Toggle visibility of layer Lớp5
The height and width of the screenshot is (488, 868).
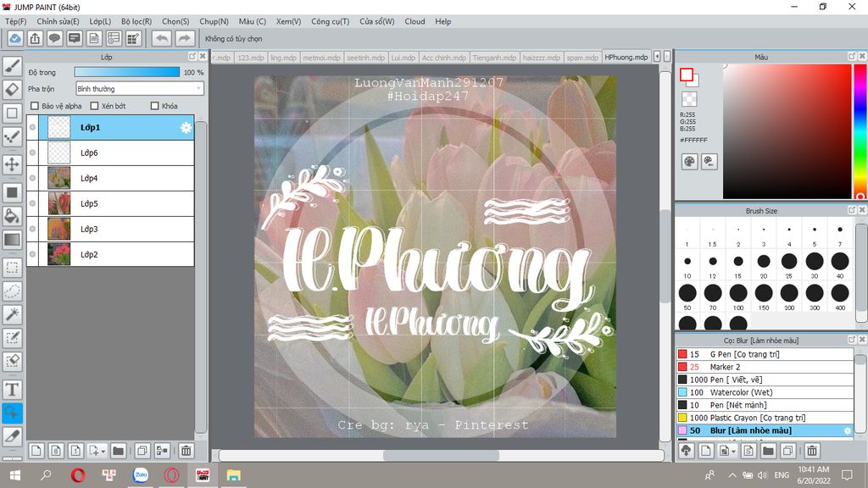(33, 203)
